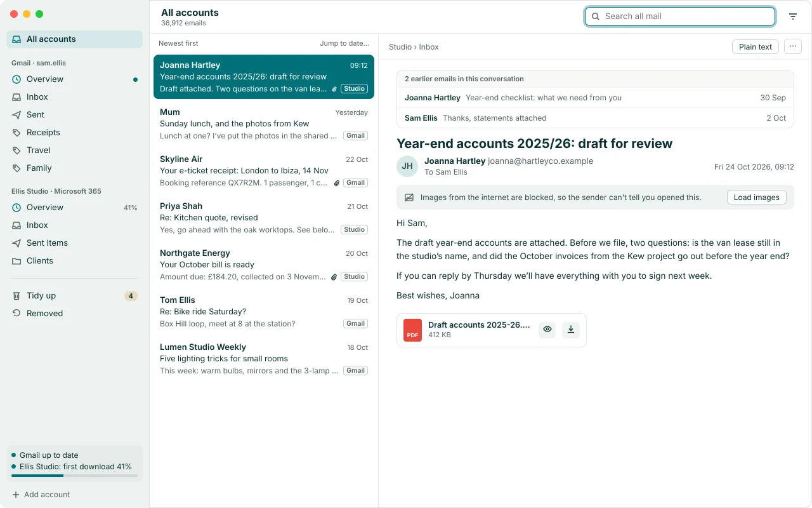Click Add account at the bottom

(x=41, y=495)
